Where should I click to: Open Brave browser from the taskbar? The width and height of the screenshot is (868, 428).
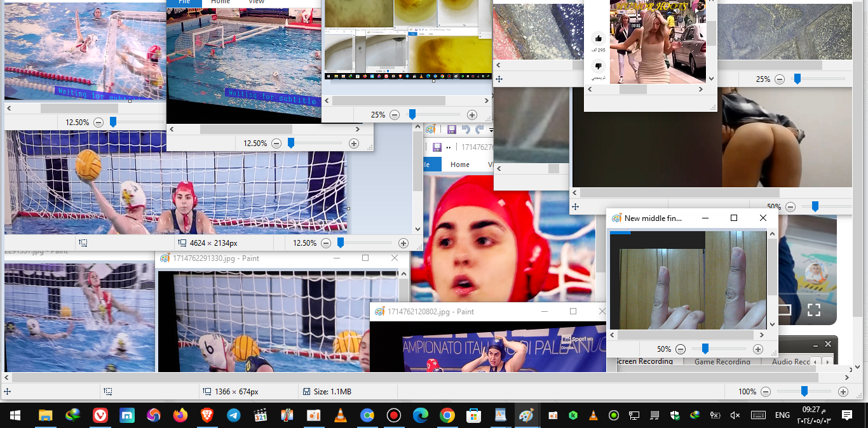pos(207,415)
